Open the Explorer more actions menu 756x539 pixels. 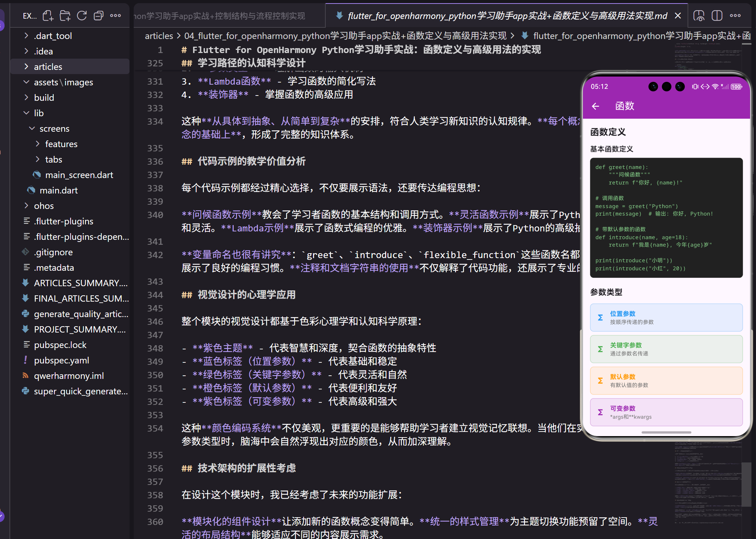[x=115, y=15]
